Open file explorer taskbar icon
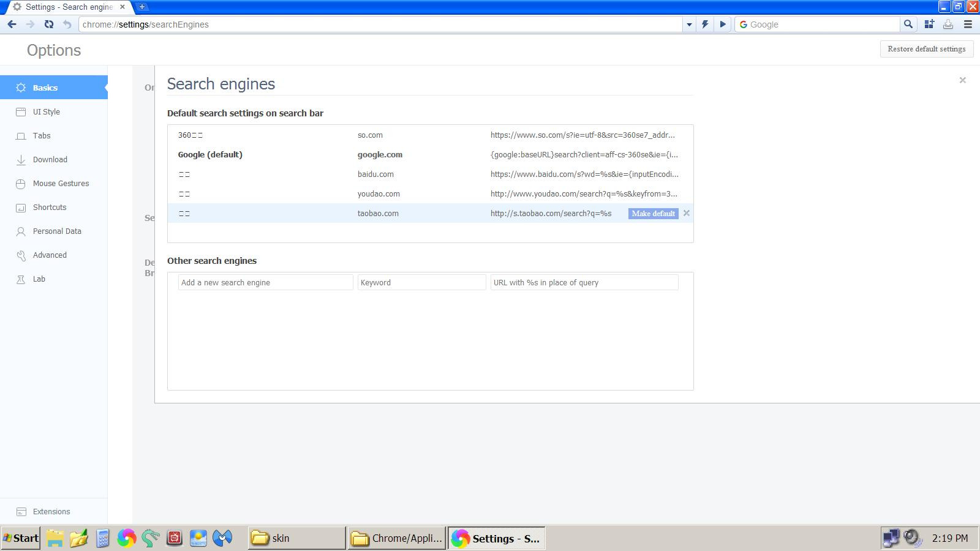The image size is (980, 551). [x=55, y=538]
